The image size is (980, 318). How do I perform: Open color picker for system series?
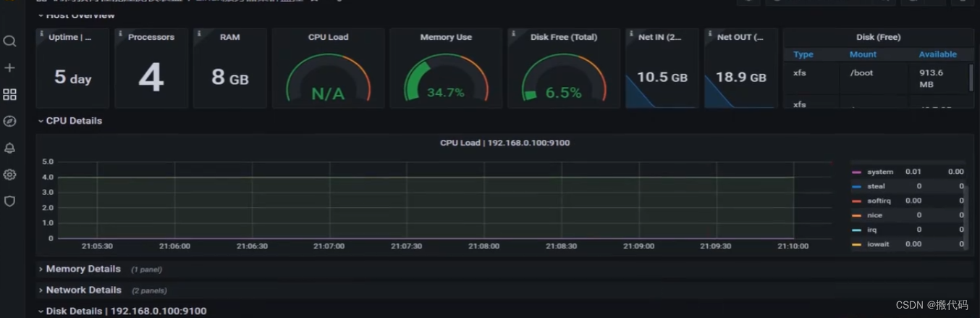coord(857,172)
